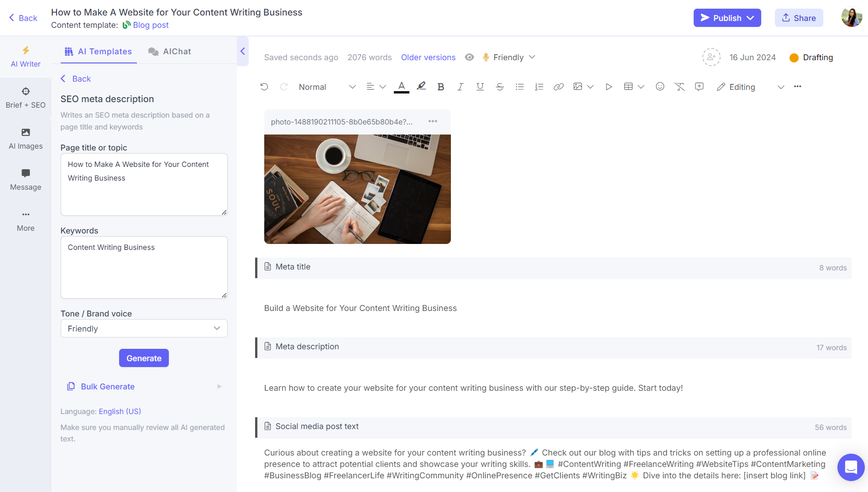The height and width of the screenshot is (492, 868).
Task: Open the Message panel
Action: (25, 179)
